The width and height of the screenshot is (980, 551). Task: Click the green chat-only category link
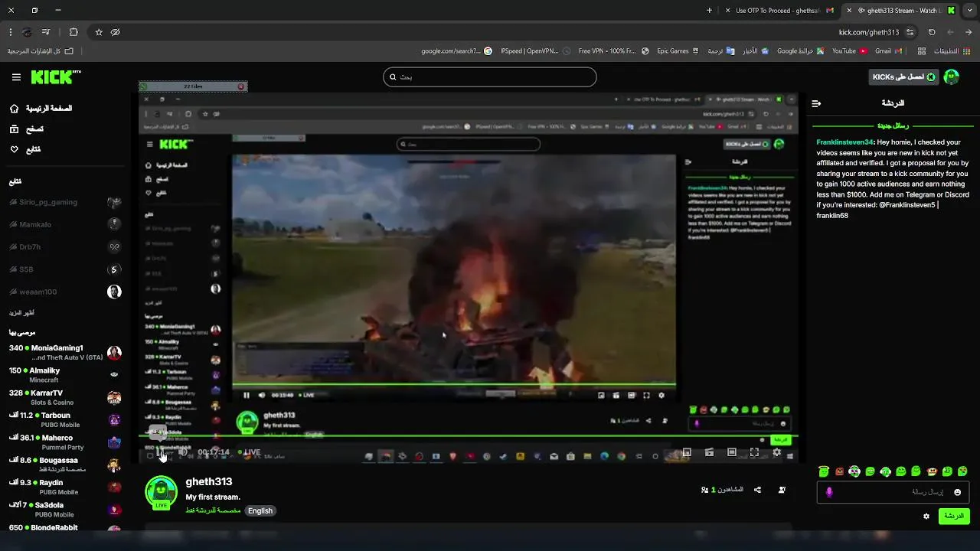coord(213,510)
